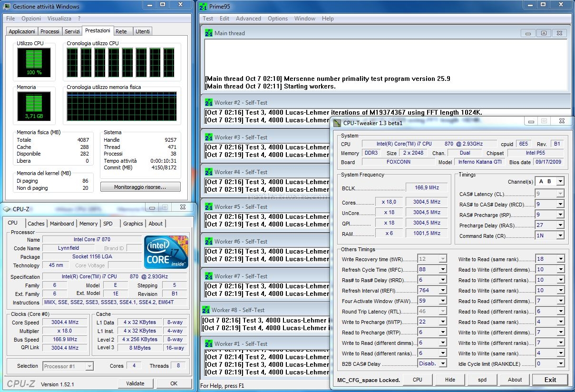This screenshot has height=392, width=575.
Task: Click the Hide button in CPU-Tweaker
Action: pos(450,380)
